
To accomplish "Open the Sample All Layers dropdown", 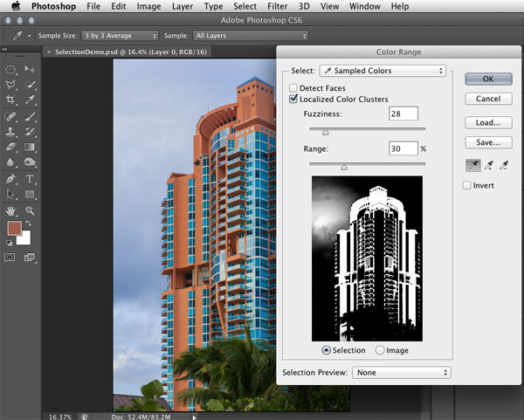I will coord(251,36).
